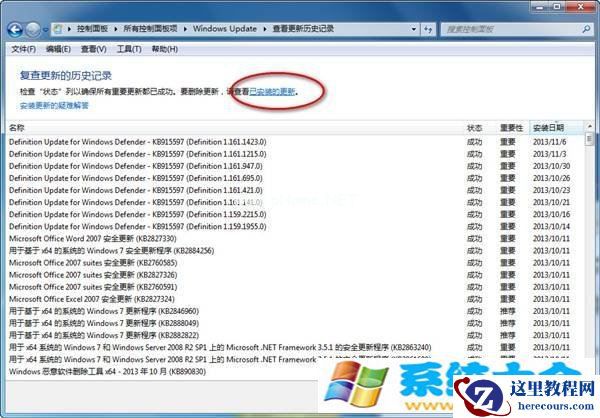
Task: Select 控制面板 in the address breadcrumb
Action: click(x=92, y=29)
